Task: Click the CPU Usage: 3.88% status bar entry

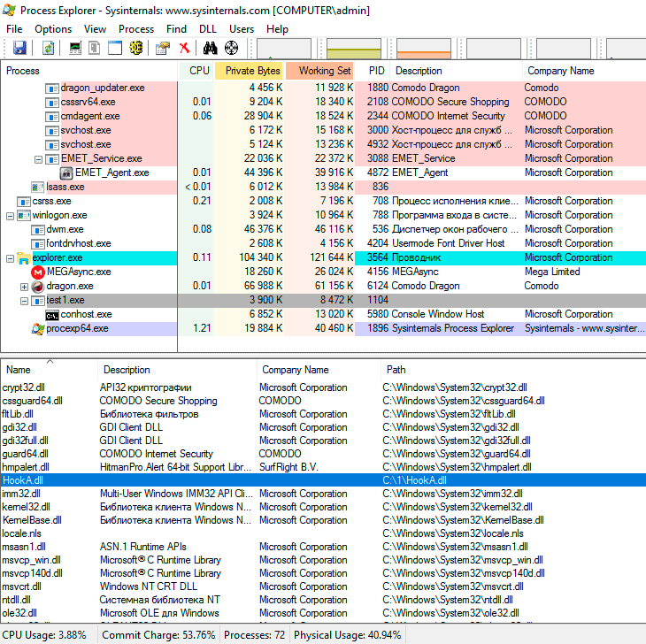Action: click(x=44, y=635)
